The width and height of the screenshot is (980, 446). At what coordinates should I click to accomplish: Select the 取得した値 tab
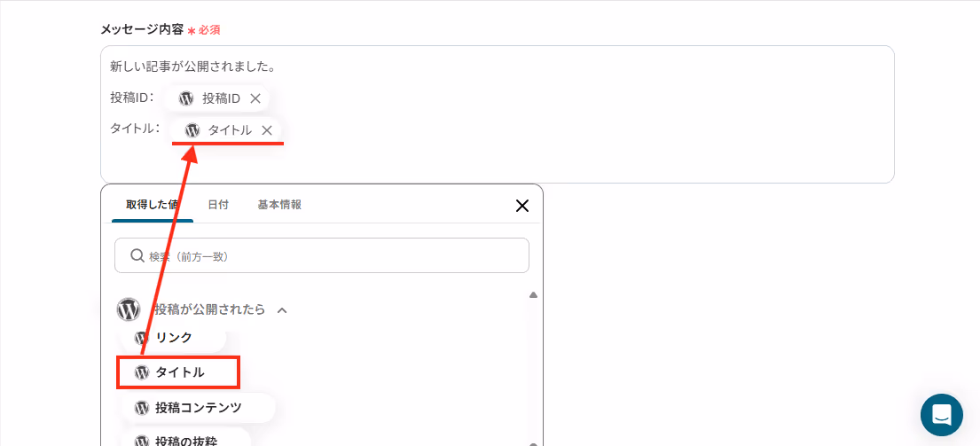pyautogui.click(x=153, y=205)
